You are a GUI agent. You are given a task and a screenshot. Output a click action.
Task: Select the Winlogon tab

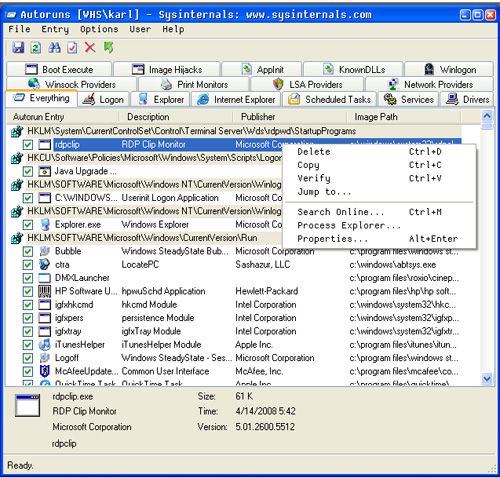[x=449, y=69]
